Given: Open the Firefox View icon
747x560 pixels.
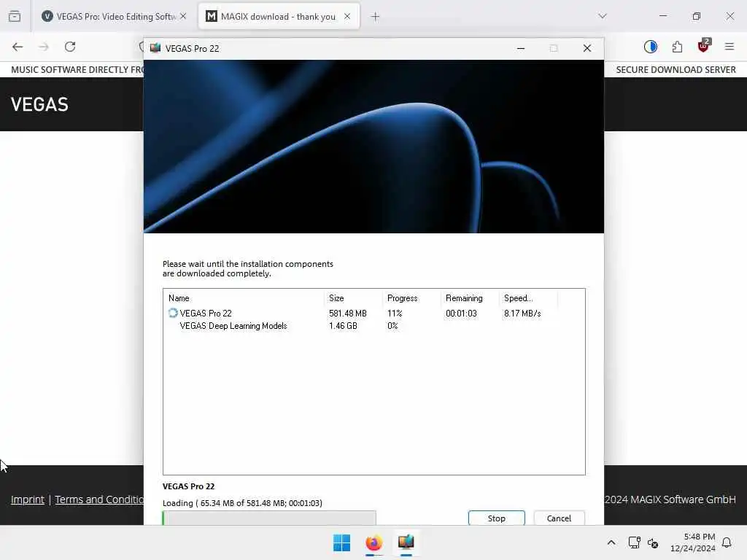Looking at the screenshot, I should 15,16.
